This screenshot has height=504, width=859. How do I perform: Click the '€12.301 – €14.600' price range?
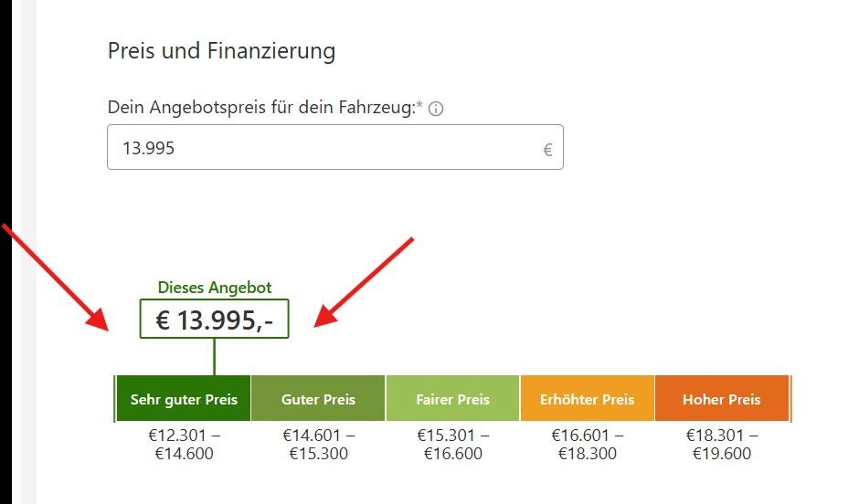click(184, 444)
